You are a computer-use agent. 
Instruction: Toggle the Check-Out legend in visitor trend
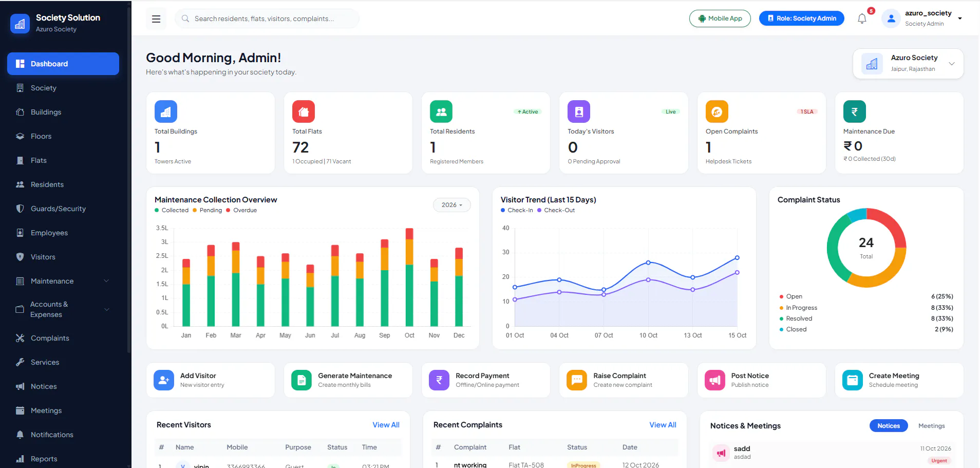pos(556,210)
